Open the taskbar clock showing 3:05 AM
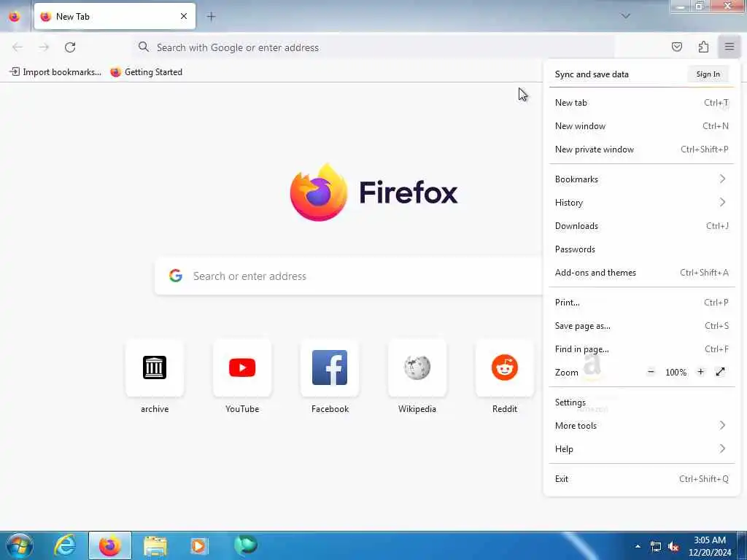 pos(710,546)
